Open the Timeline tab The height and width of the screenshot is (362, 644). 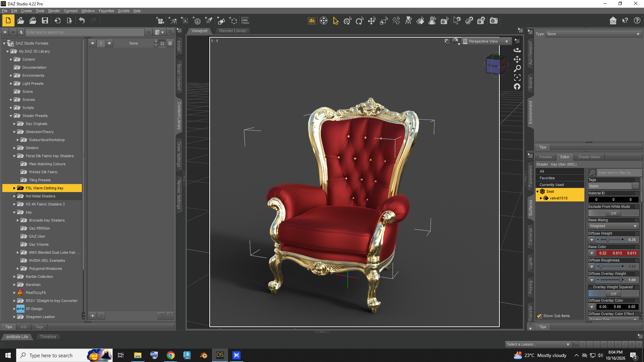48,337
